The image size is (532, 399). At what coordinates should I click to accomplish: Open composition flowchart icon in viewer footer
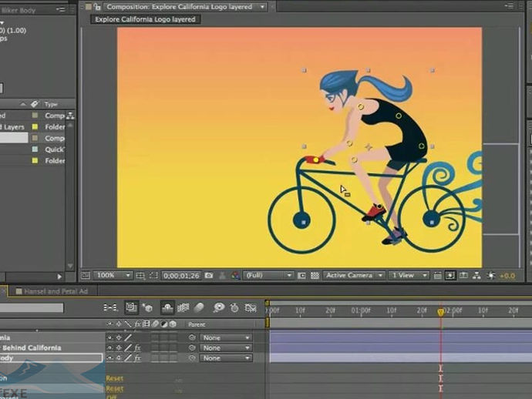point(476,276)
